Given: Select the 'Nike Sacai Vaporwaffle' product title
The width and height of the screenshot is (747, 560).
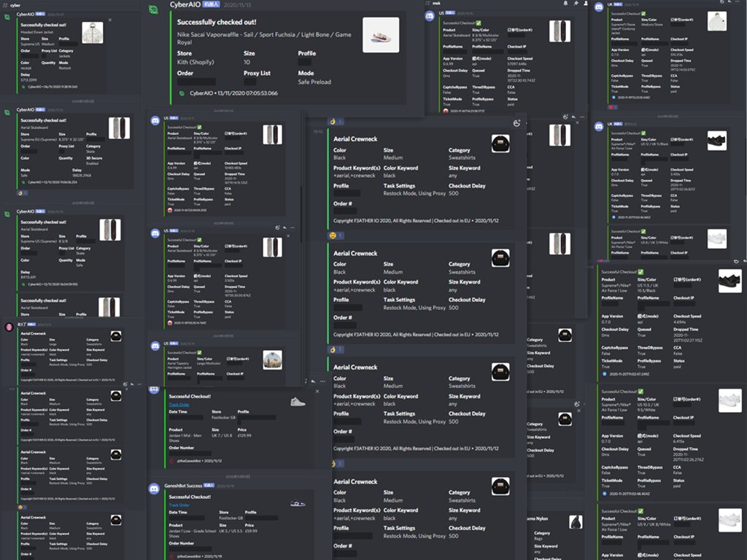Looking at the screenshot, I should tap(264, 38).
